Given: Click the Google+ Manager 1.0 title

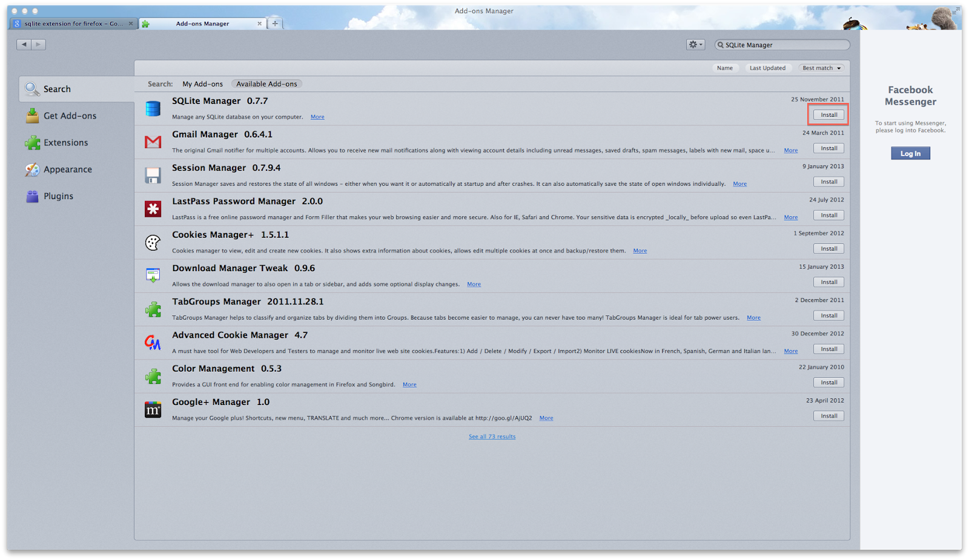Looking at the screenshot, I should coord(221,402).
